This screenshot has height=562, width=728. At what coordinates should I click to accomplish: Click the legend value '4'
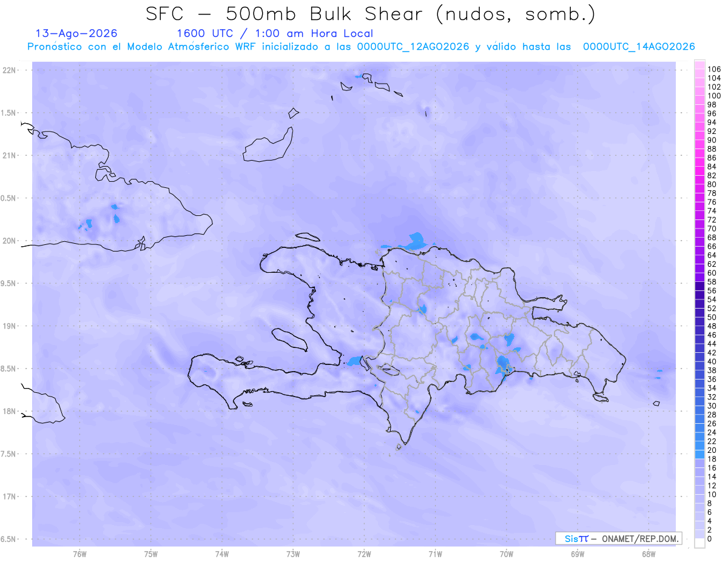(709, 521)
